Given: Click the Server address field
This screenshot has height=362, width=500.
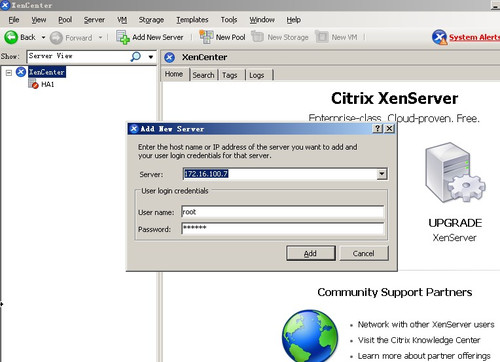Looking at the screenshot, I should click(280, 174).
